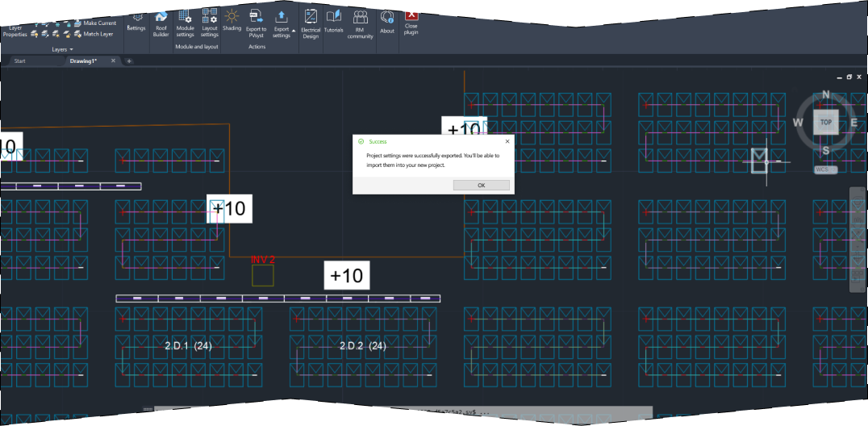
Task: Close the Drawing1* tab
Action: tap(114, 61)
